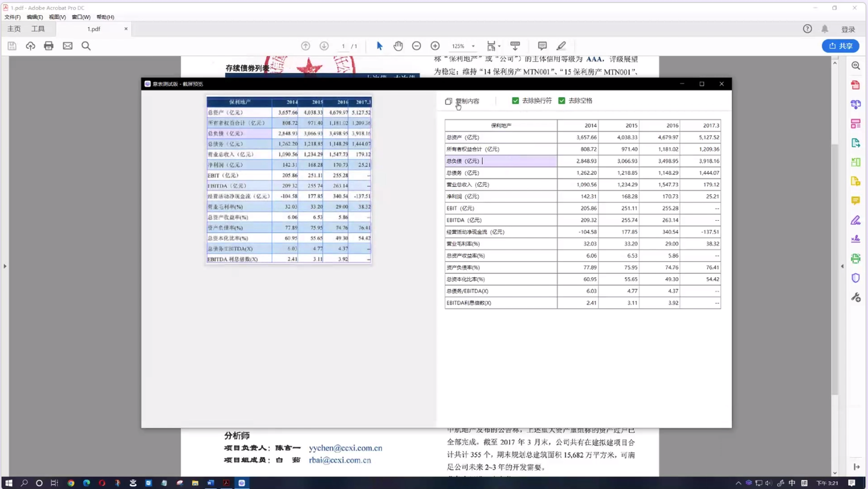Add a sticky note comment
868x489 pixels.
coord(542,46)
